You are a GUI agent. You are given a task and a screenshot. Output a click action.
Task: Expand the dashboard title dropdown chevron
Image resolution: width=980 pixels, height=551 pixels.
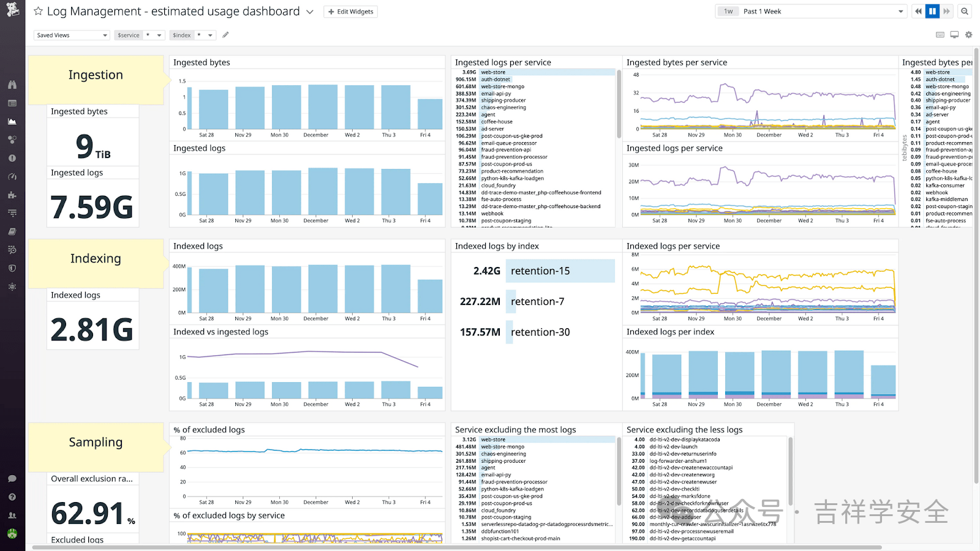(x=310, y=12)
